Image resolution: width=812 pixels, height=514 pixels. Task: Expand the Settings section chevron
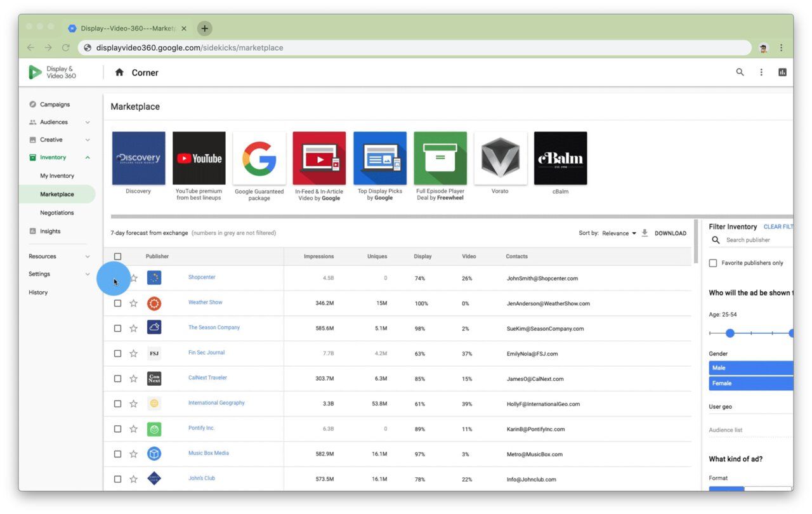click(x=88, y=274)
